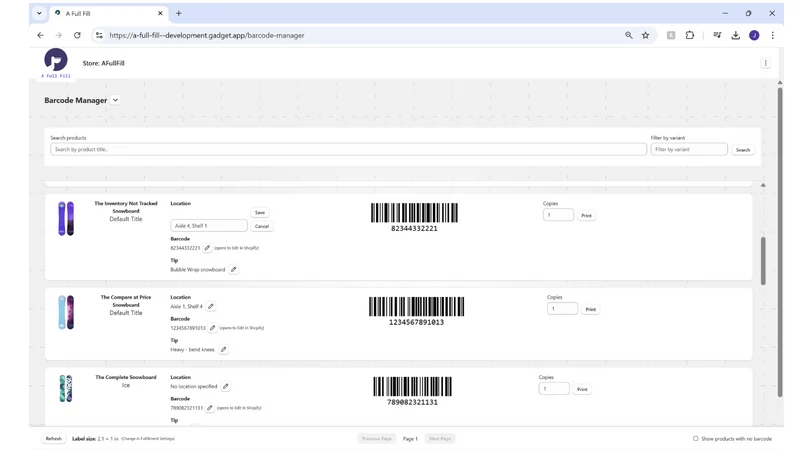Save the Aisle 4, Shelf 1 location
Image resolution: width=800 pixels, height=450 pixels.
click(x=260, y=212)
